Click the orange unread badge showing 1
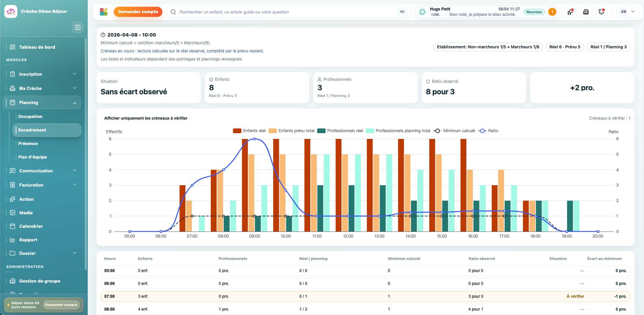 (552, 12)
